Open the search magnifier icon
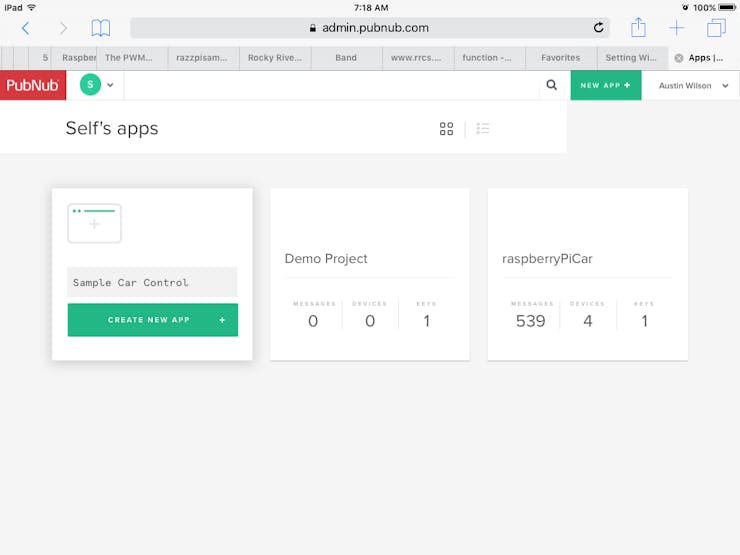740x555 pixels. [551, 85]
